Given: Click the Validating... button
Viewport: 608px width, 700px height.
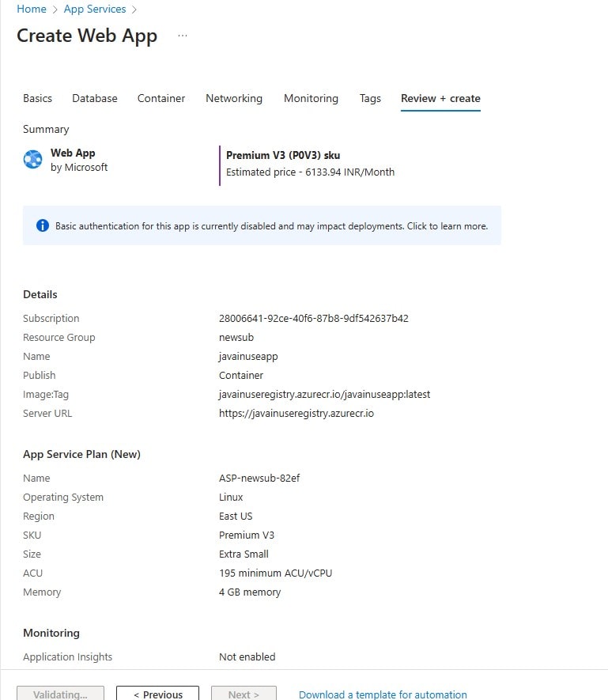Looking at the screenshot, I should (60, 694).
